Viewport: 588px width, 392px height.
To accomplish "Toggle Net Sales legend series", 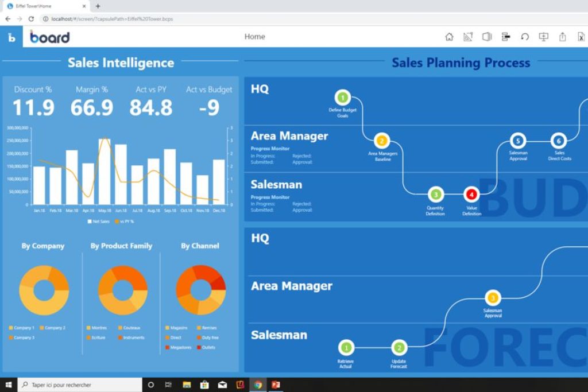I will tap(99, 222).
